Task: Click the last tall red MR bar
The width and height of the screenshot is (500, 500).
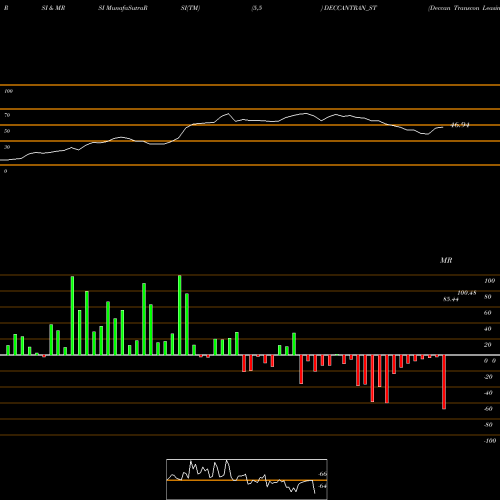Action: tap(444, 382)
